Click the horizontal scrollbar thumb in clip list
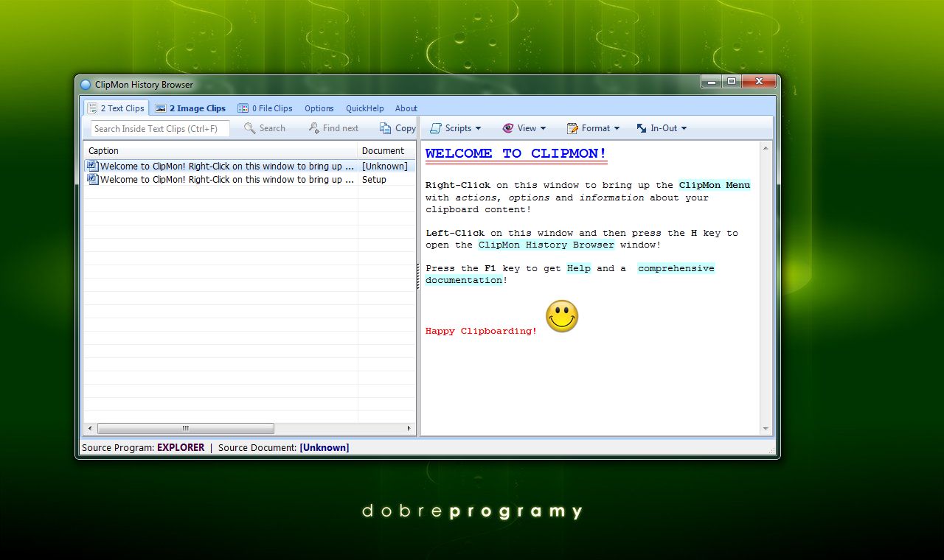This screenshot has width=944, height=560. 186,428
